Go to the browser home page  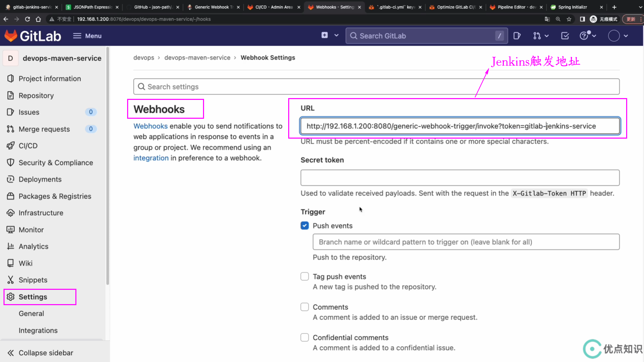(x=38, y=19)
